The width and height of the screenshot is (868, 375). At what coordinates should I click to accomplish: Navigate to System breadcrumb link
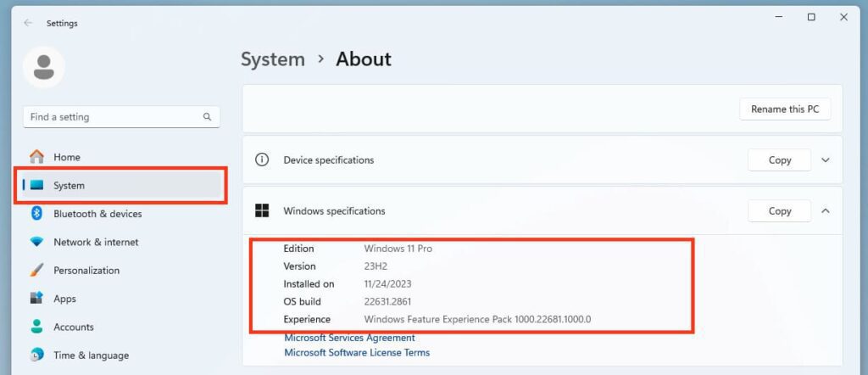(x=272, y=59)
